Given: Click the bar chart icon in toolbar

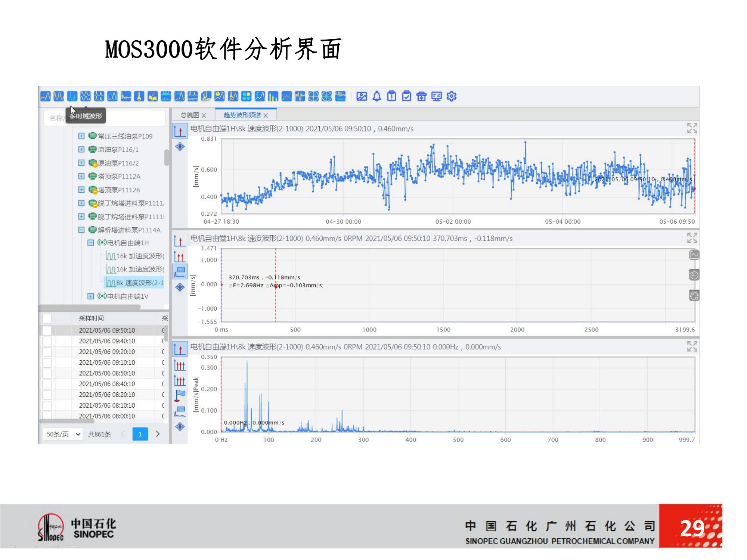Looking at the screenshot, I should (273, 96).
